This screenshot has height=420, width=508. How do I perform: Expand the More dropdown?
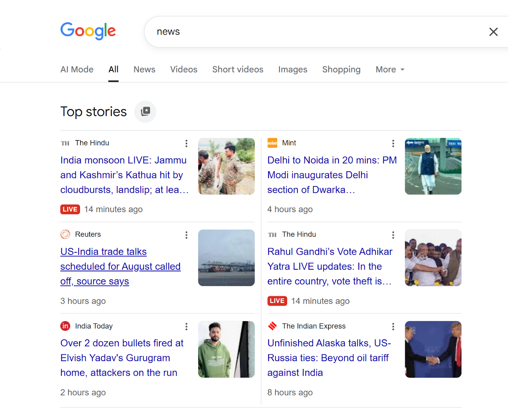(390, 69)
